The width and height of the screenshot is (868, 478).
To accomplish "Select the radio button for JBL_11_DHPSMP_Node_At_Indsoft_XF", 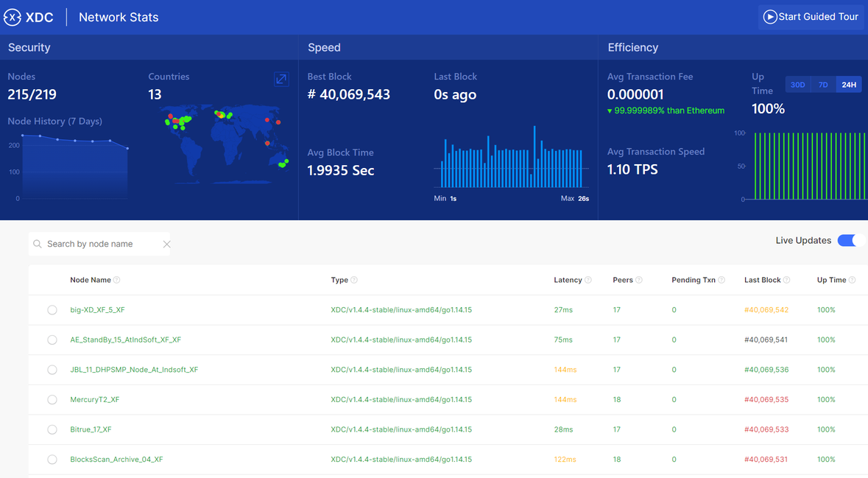I will pos(52,370).
